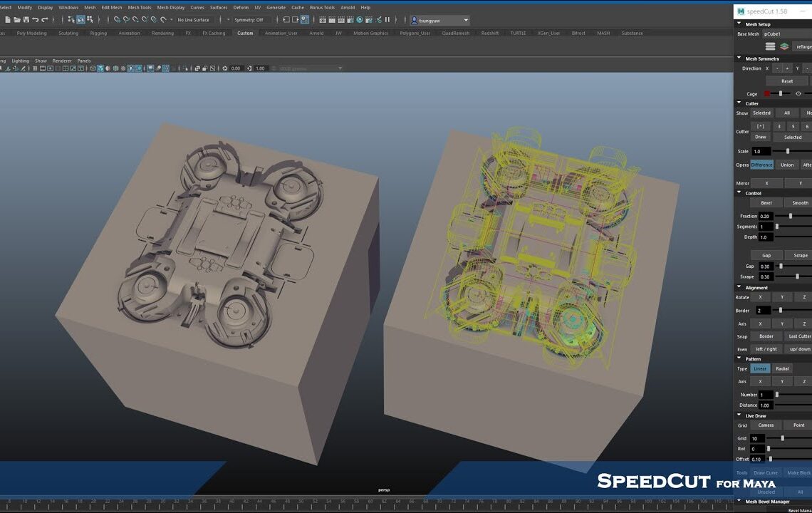Click the layered mesh icon beside Base Mesh

pos(784,46)
